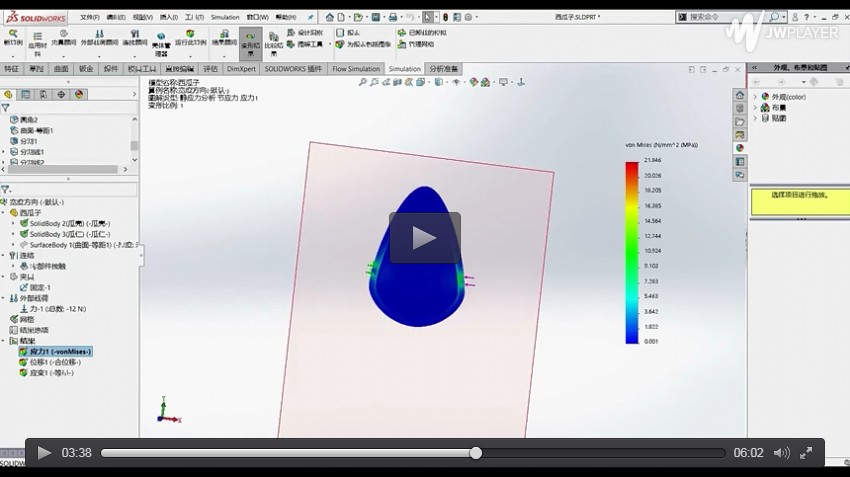
Task: Click the print icon in the top toolbar
Action: point(393,17)
